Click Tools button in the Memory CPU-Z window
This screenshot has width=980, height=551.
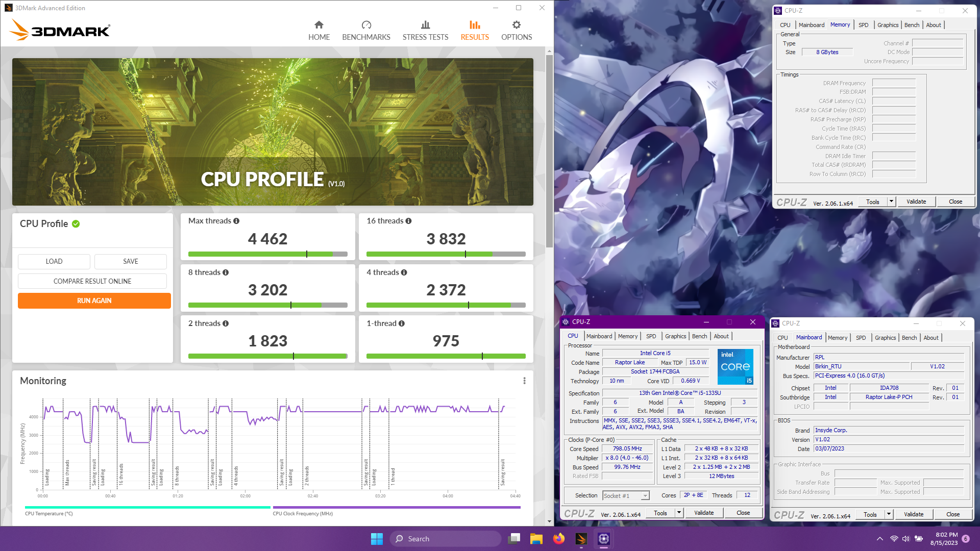point(873,202)
